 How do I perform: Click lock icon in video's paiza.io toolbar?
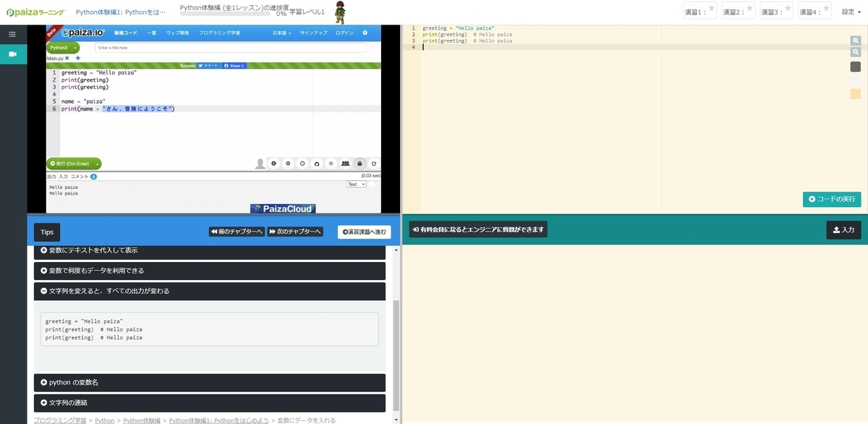[x=359, y=164]
